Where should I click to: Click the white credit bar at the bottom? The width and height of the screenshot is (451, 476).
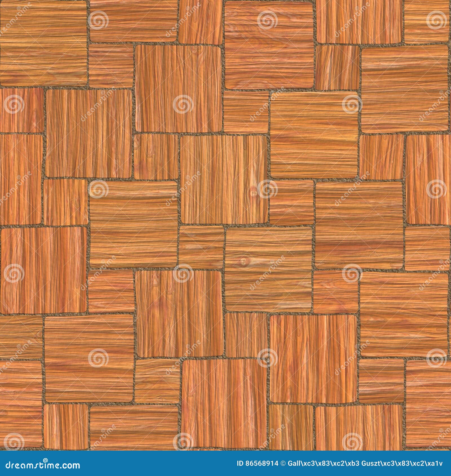(x=225, y=463)
